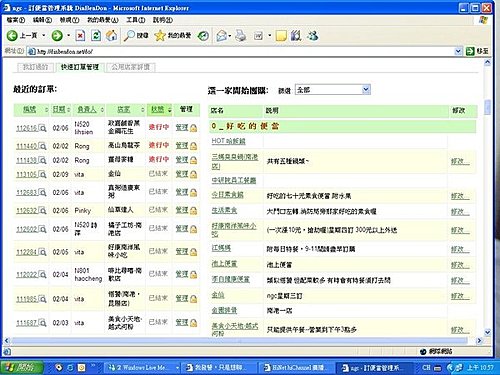Screen dimensions: 500x375
Task: Open the History clock icon
Action: pos(203,36)
